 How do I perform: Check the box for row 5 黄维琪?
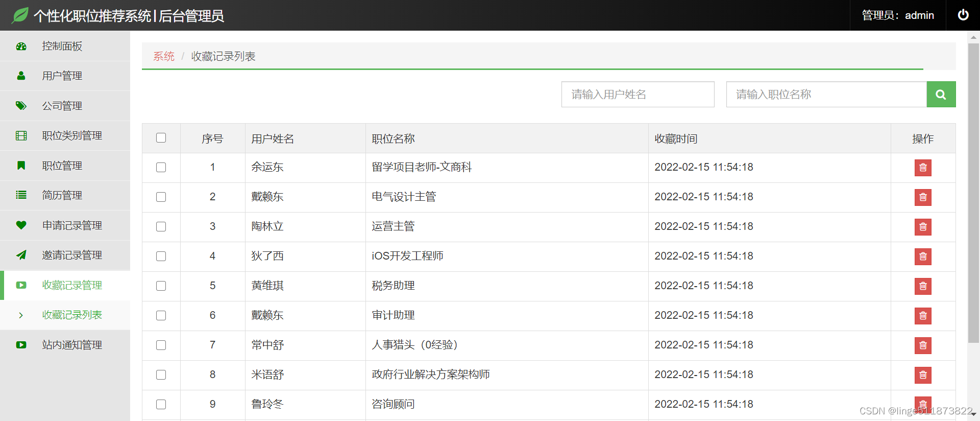point(161,286)
